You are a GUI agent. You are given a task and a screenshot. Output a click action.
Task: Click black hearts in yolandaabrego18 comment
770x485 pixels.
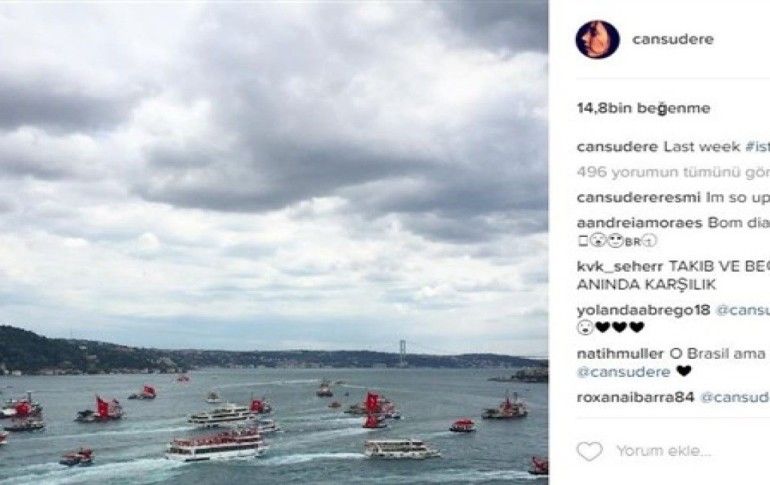coord(620,327)
